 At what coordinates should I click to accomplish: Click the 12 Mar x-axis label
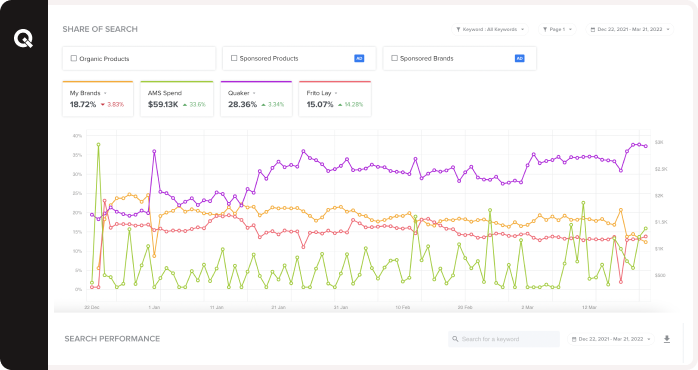click(589, 308)
